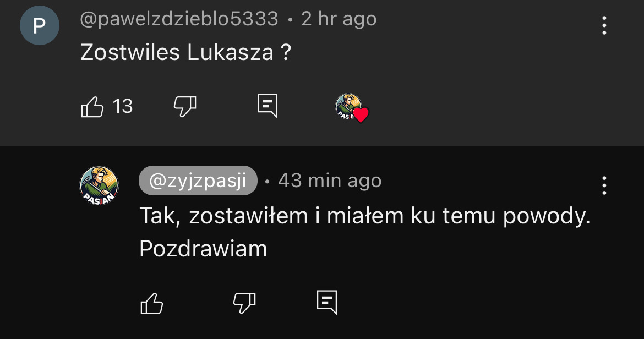
Task: Click the reply icon under pawelzdzieblo5333's comment
Action: click(x=268, y=106)
